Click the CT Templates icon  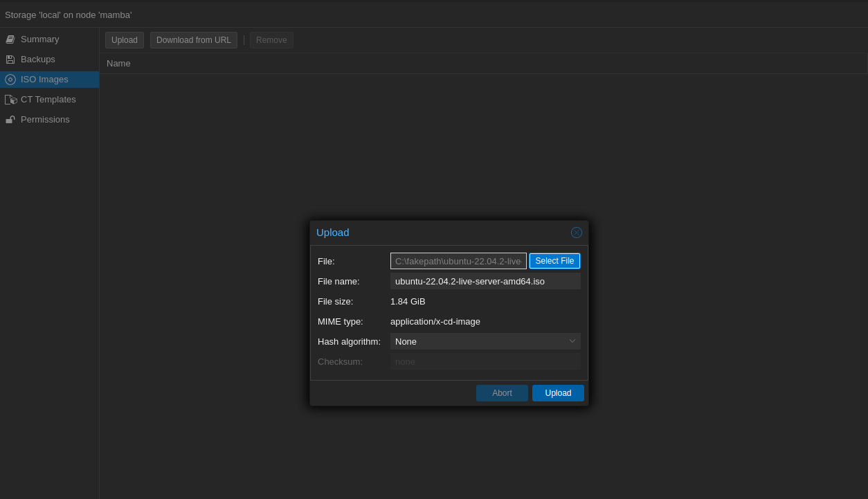(x=11, y=100)
